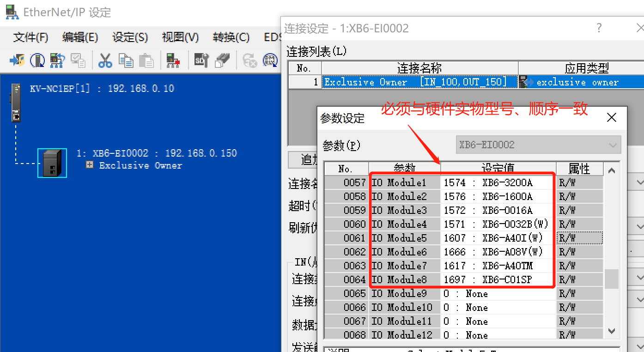Click the Exclusive Owner tree label
This screenshot has height=352, width=644.
click(x=141, y=165)
